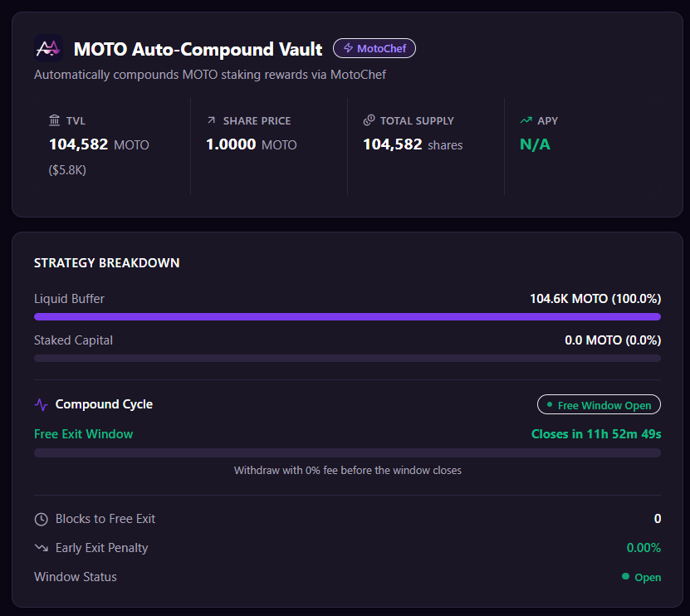Click the TVL value 104,582 MOTO
The image size is (690, 616).
99,144
